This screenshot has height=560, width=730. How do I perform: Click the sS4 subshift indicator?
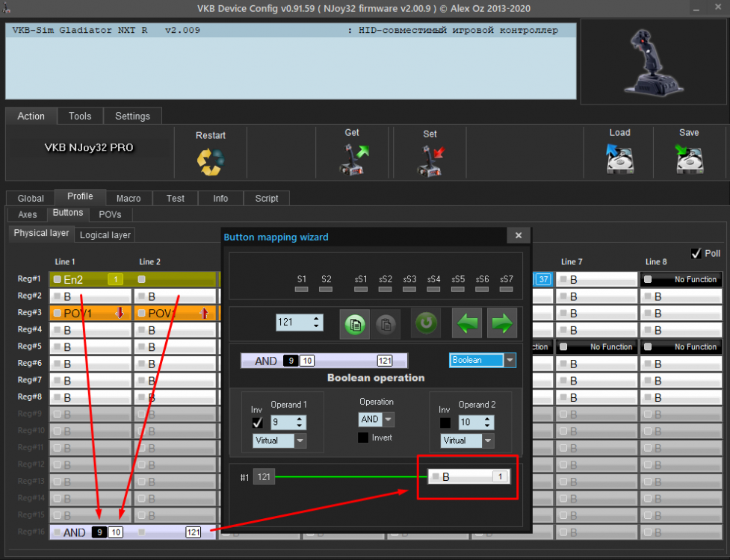pyautogui.click(x=433, y=289)
